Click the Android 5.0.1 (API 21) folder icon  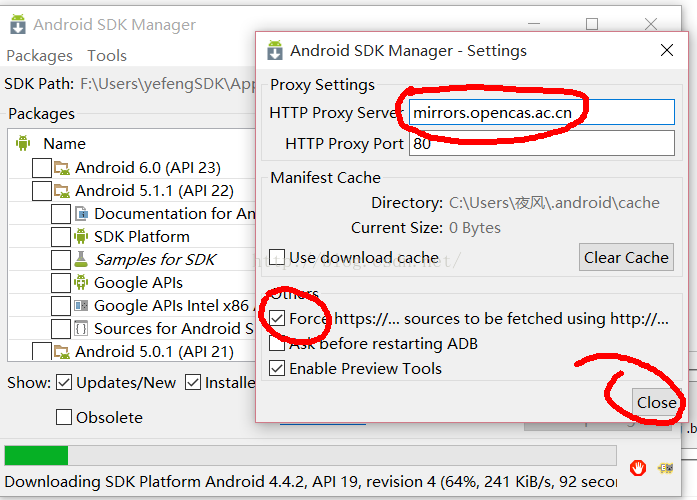click(x=62, y=352)
